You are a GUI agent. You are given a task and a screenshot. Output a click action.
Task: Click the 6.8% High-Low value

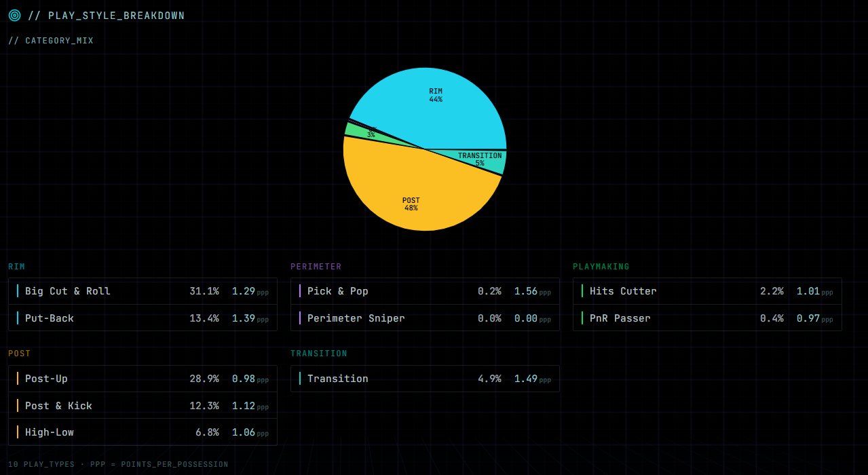click(x=207, y=432)
